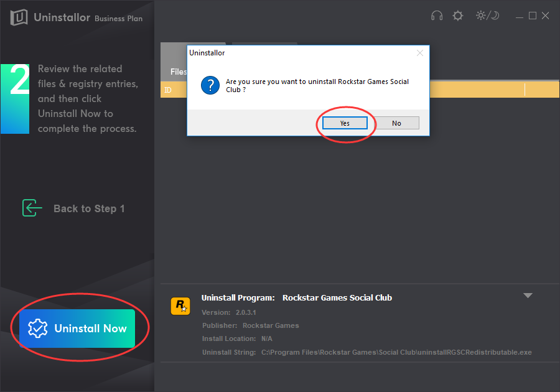The height and width of the screenshot is (392, 560).
Task: Maximize the Uninstallor window
Action: coord(533,16)
